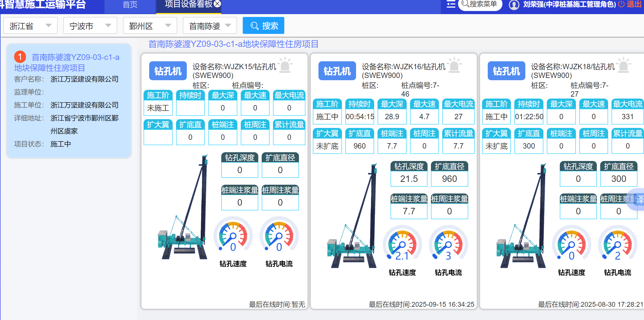Open the 首南陈婆渡YZ09-03-c1-a project link in sidebar
The height and width of the screenshot is (320, 644).
pyautogui.click(x=75, y=57)
